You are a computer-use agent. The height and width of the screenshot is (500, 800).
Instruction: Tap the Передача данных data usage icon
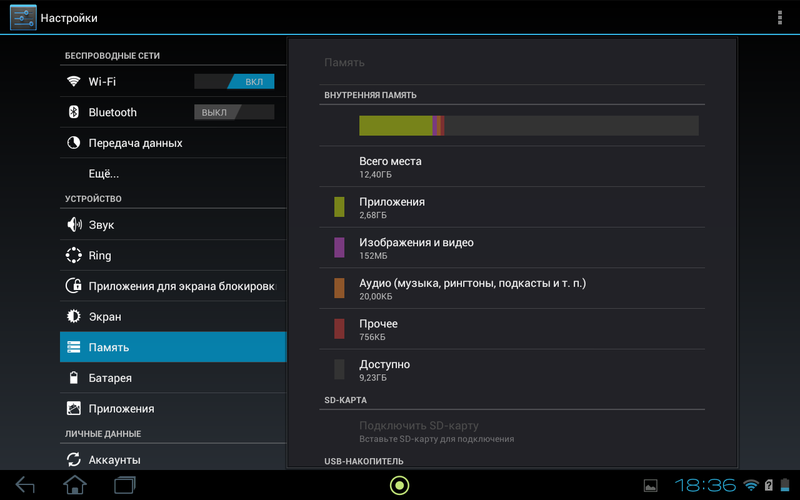point(73,142)
